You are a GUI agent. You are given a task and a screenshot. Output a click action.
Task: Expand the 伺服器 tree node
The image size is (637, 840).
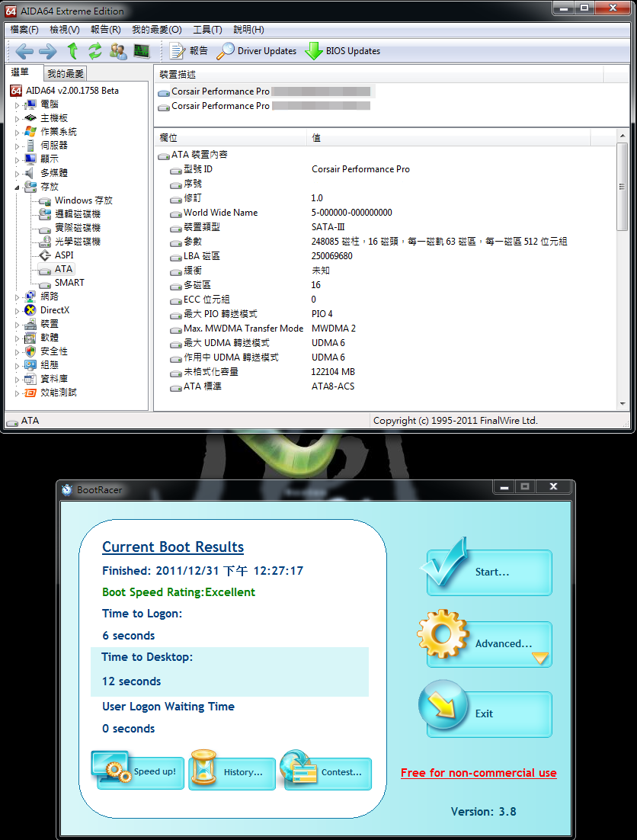17,146
